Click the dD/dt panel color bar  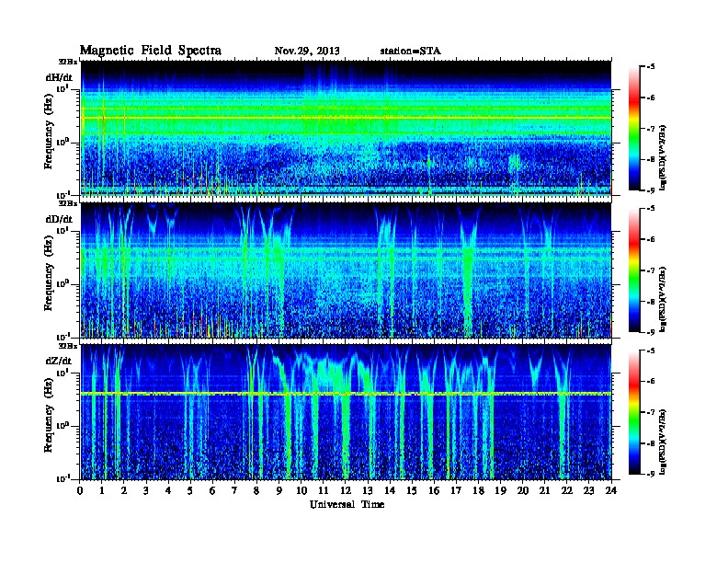pos(634,270)
